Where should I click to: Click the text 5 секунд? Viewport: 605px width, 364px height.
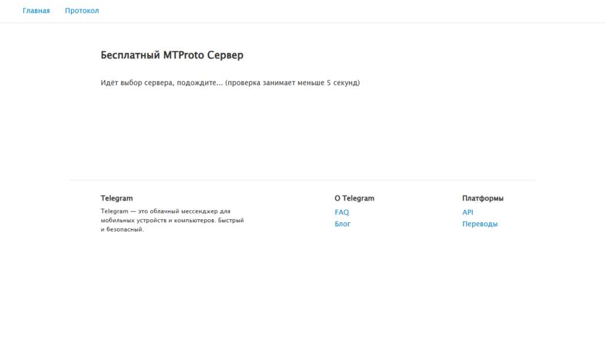tap(341, 83)
